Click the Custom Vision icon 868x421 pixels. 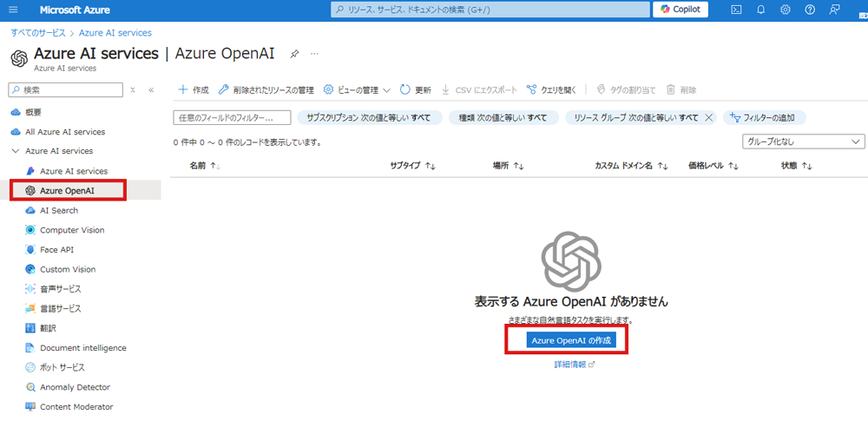click(30, 269)
